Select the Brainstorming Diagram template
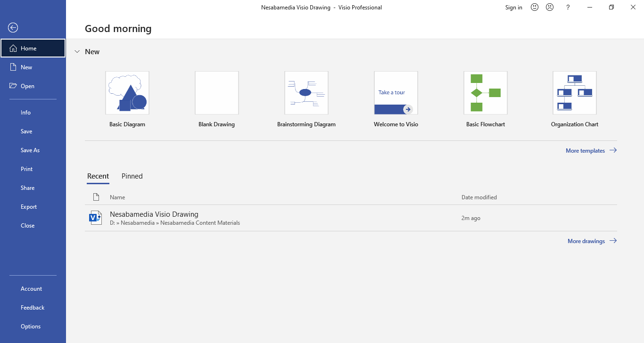This screenshot has width=644, height=343. [x=306, y=93]
